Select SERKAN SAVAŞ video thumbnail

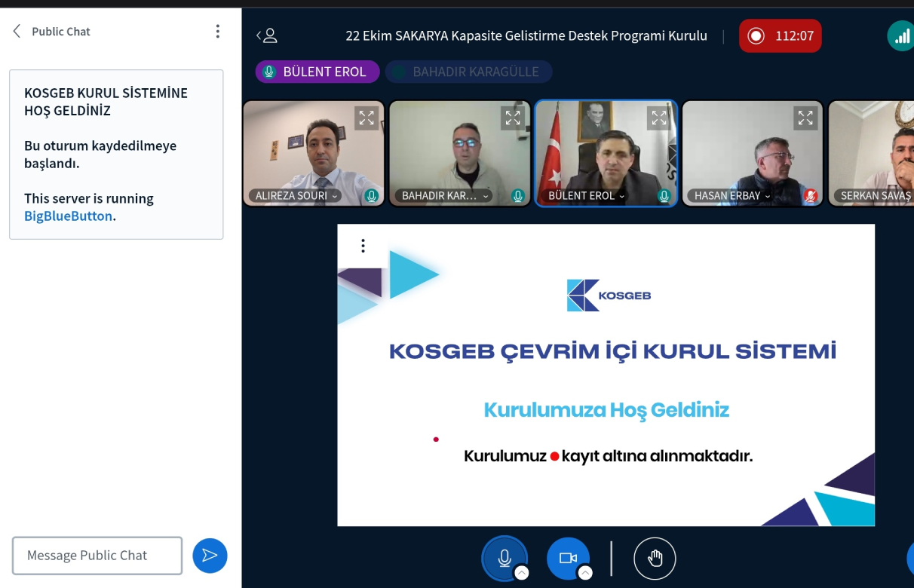point(871,153)
